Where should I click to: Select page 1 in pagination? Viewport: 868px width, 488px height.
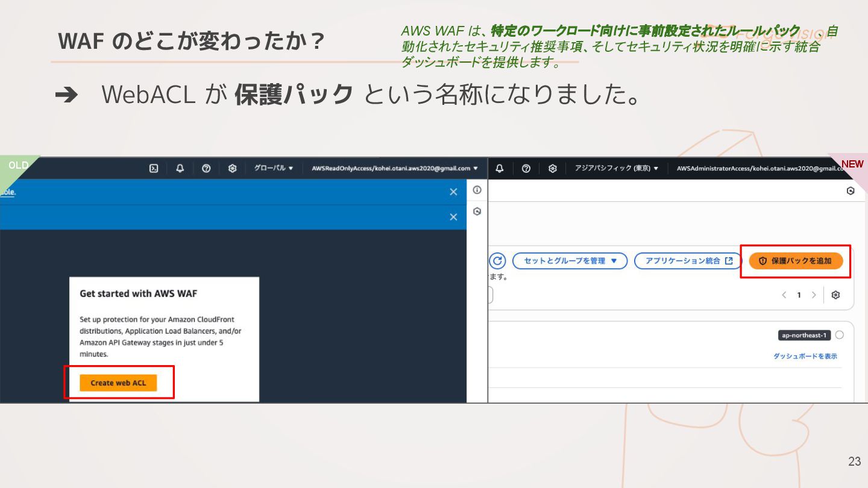(799, 295)
